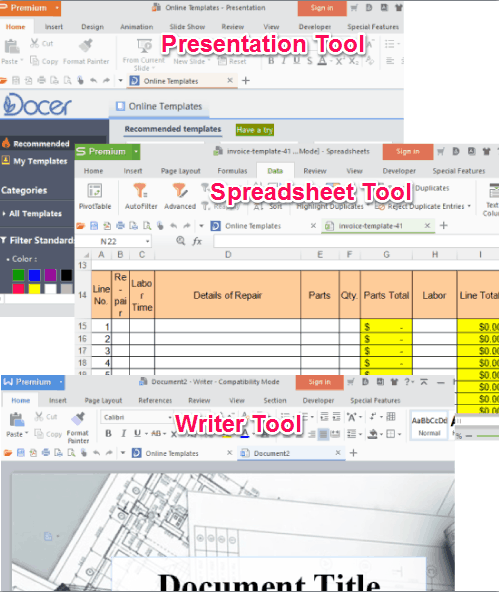Pick the green color filter swatch

click(x=18, y=275)
